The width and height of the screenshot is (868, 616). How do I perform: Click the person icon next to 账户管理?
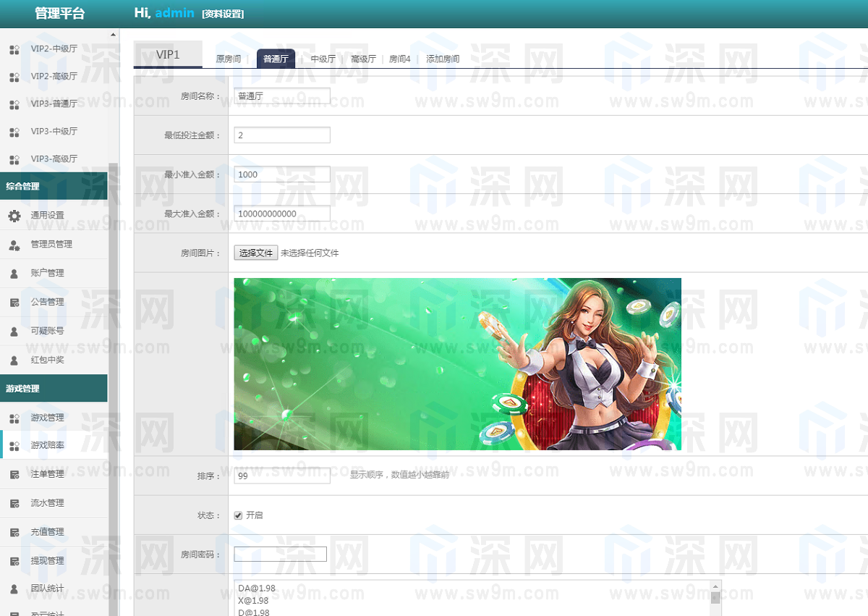14,274
